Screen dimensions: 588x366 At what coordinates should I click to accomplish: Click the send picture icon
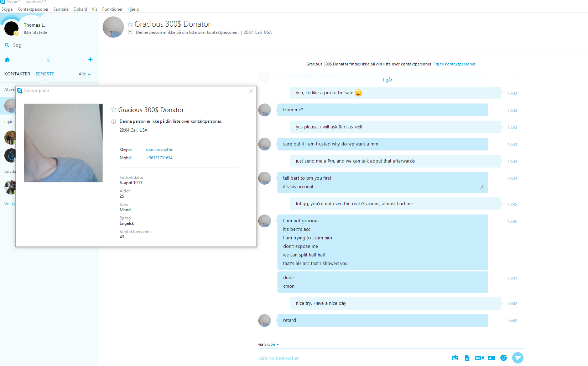click(x=455, y=358)
